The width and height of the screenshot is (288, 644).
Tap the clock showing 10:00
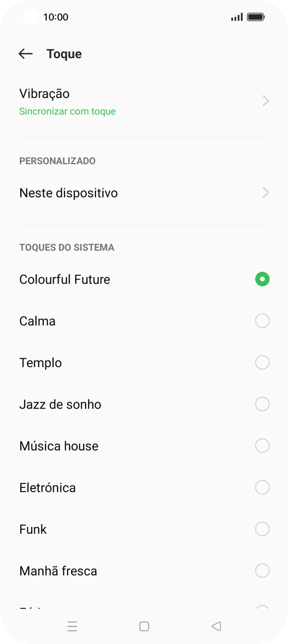pos(54,17)
